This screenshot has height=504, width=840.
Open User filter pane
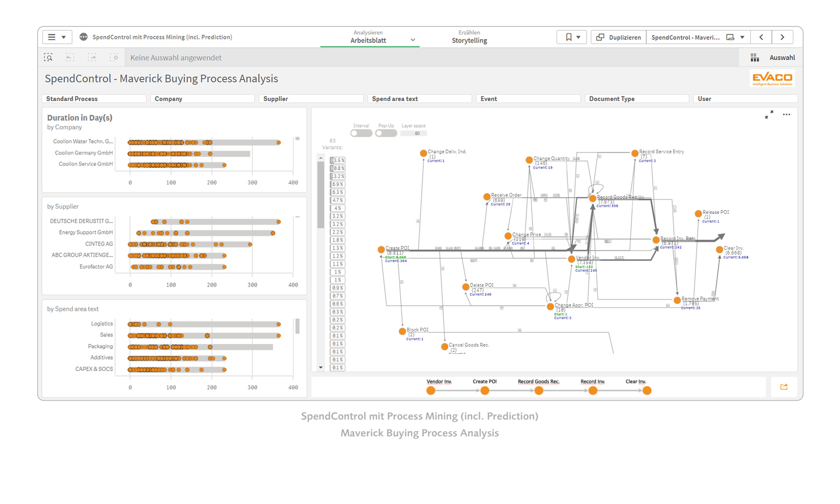coord(745,99)
